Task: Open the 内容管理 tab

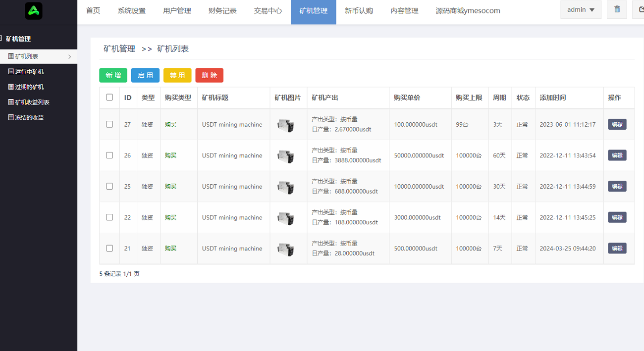Action: [404, 11]
